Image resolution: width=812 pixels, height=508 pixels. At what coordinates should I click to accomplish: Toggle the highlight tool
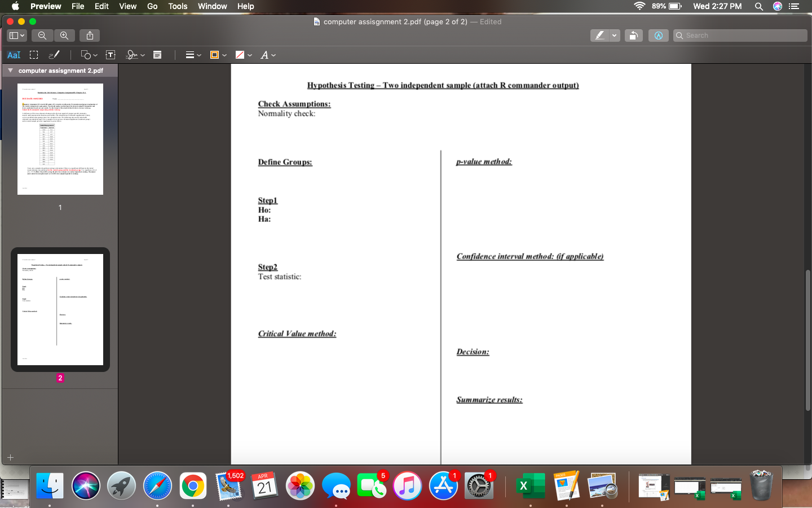599,35
